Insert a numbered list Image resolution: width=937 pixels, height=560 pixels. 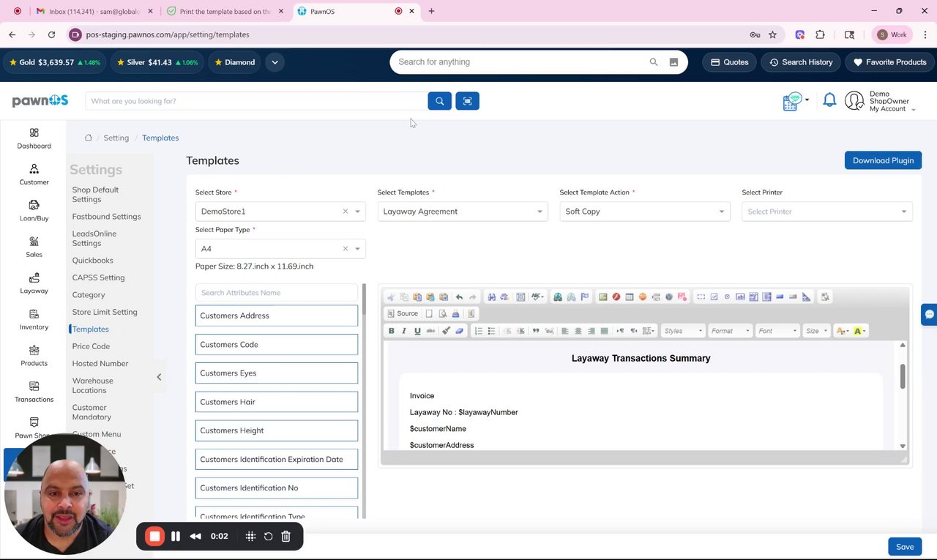[x=478, y=331]
